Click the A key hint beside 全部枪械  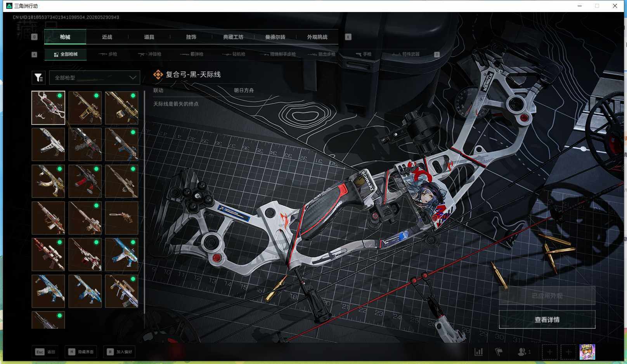[34, 54]
